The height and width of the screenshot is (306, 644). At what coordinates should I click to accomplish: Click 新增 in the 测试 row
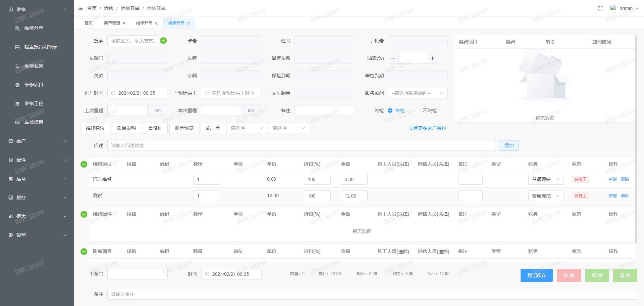pyautogui.click(x=613, y=196)
